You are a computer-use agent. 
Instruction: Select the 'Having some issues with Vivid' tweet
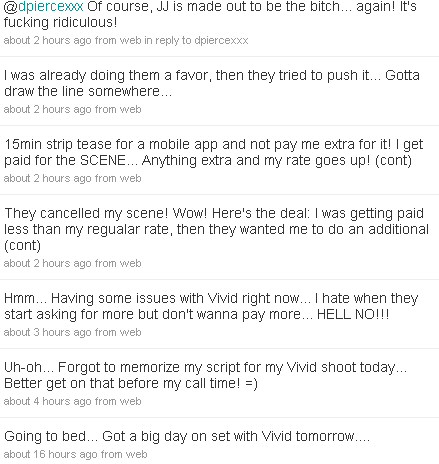[211, 306]
